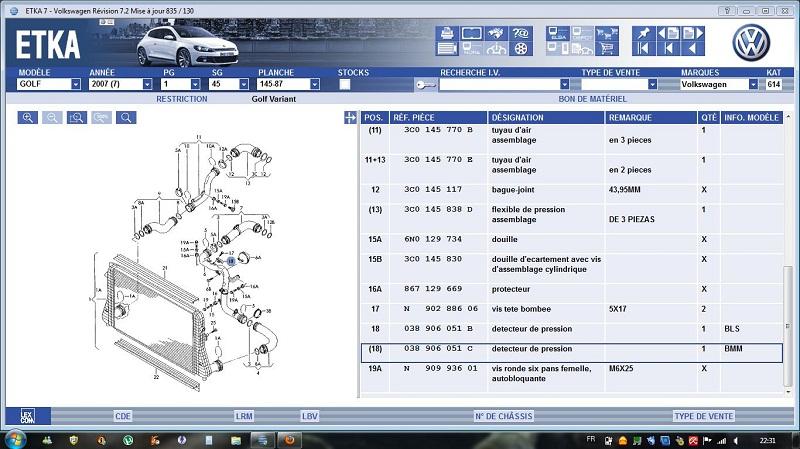This screenshot has height=449, width=800.
Task: Go to next page with folder-right arrow
Action: (x=693, y=33)
